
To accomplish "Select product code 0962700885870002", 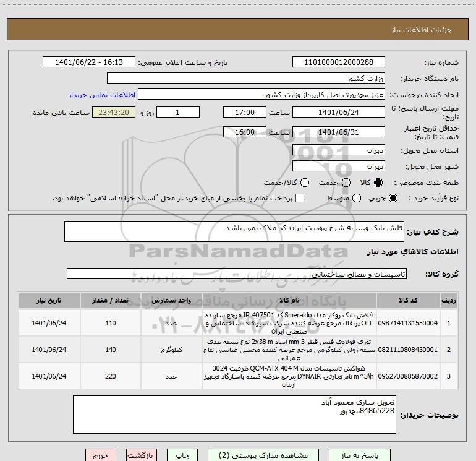I will pos(408,376).
